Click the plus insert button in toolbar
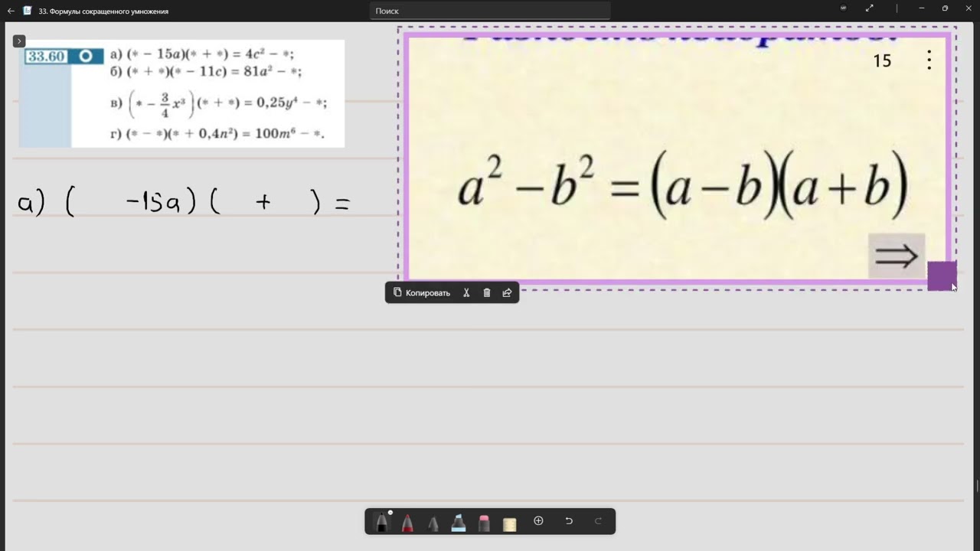Viewport: 980px width, 551px height. [538, 521]
